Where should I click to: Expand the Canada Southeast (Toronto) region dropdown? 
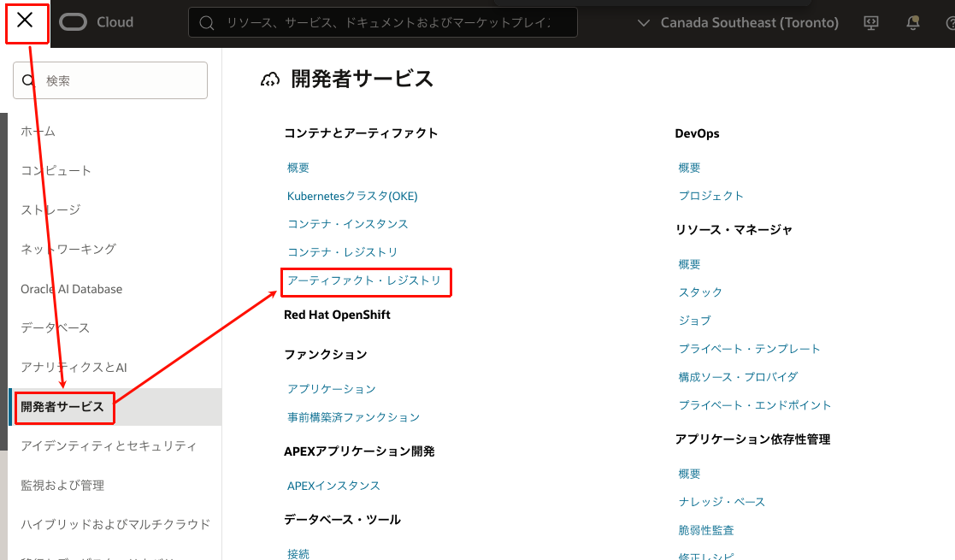click(740, 23)
